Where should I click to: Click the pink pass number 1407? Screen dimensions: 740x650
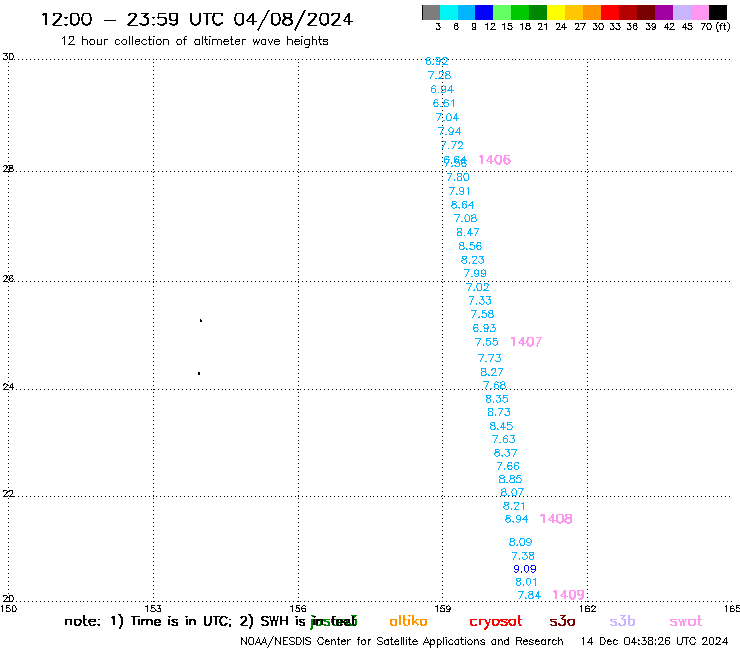(x=526, y=342)
